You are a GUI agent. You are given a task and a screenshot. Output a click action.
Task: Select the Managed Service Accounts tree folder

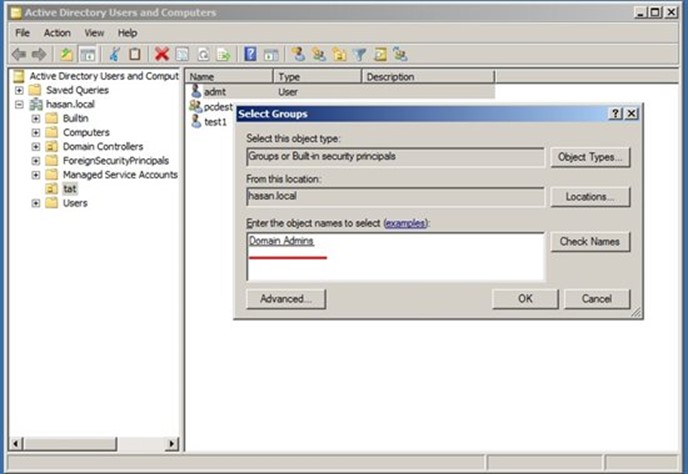point(120,175)
